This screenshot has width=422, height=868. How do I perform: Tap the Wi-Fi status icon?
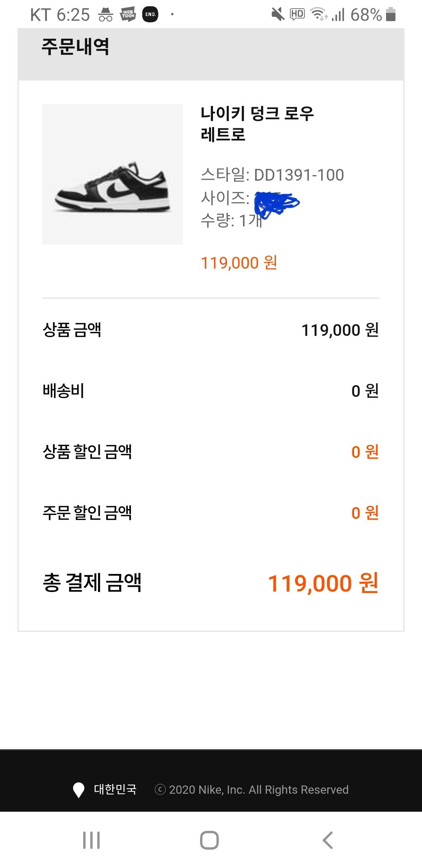318,15
